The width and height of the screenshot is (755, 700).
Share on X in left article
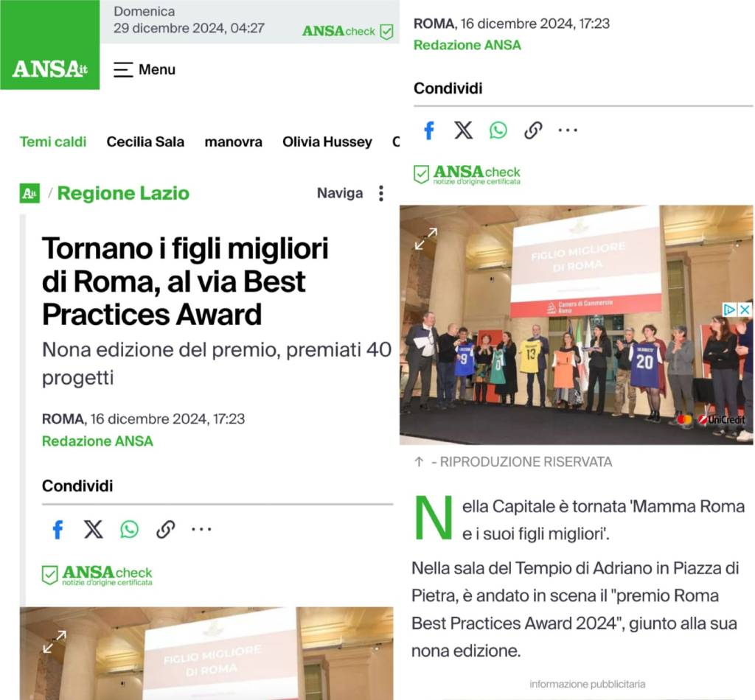pyautogui.click(x=93, y=529)
